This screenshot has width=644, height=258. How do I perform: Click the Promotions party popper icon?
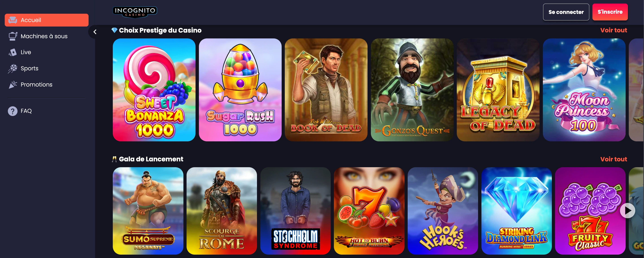(13, 85)
